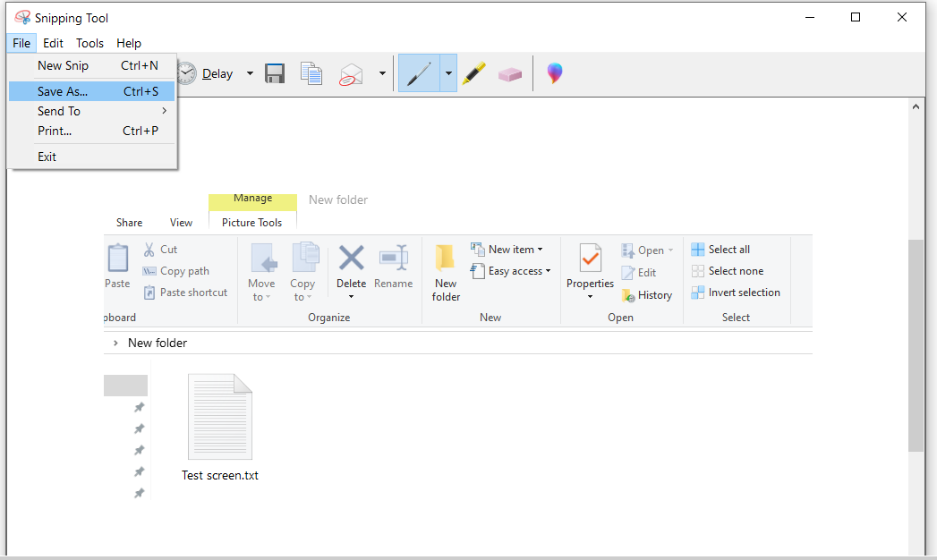This screenshot has height=560, width=937.
Task: Open the Tools menu
Action: (x=89, y=43)
